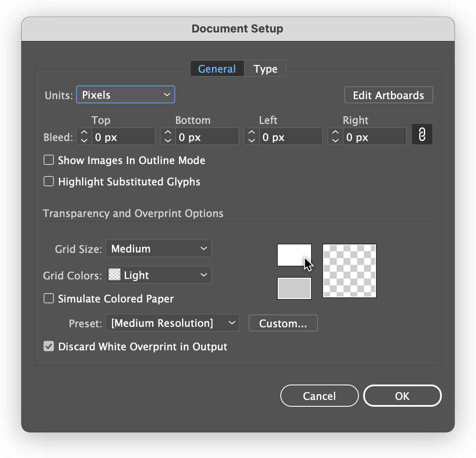
Task: Select the General tab
Action: pyautogui.click(x=217, y=69)
